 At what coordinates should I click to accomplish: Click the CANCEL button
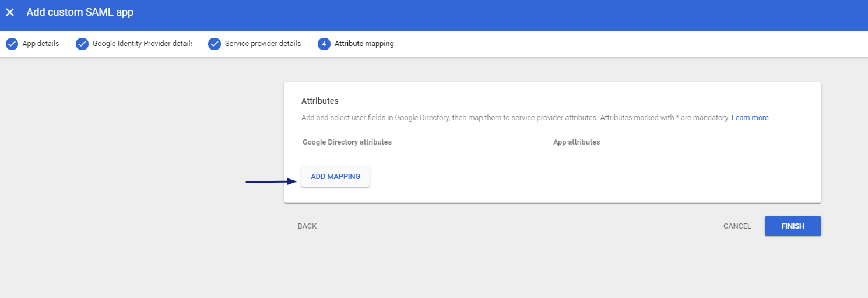pyautogui.click(x=737, y=226)
